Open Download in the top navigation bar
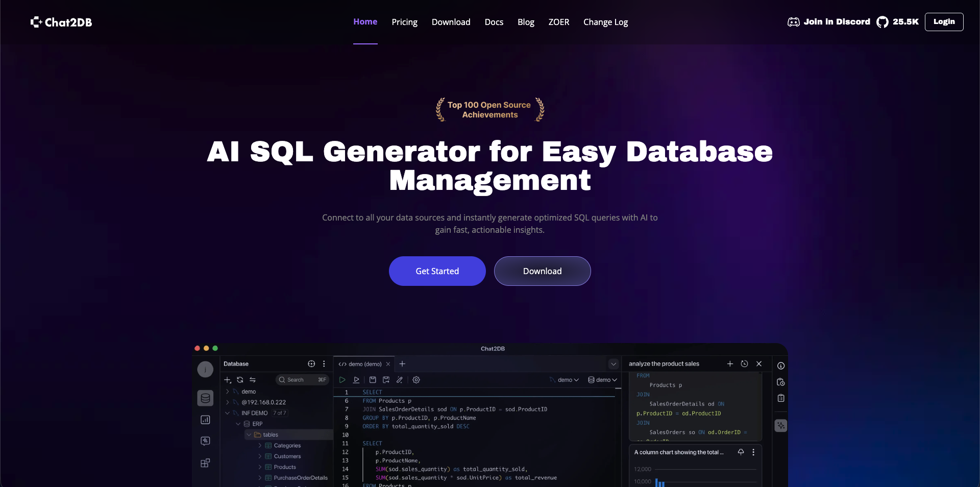 point(451,22)
